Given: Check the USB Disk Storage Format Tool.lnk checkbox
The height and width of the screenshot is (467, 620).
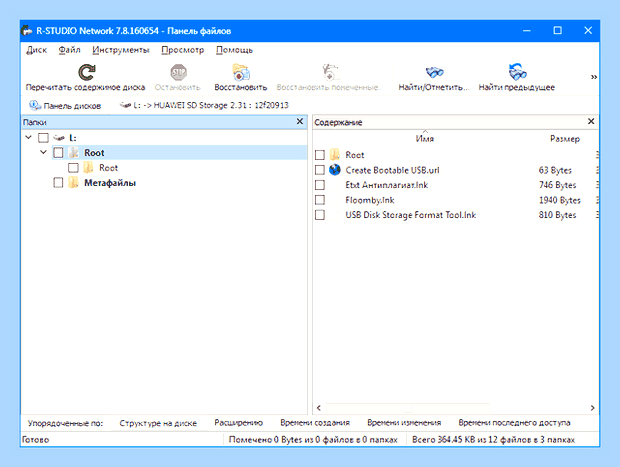Looking at the screenshot, I should [x=320, y=215].
